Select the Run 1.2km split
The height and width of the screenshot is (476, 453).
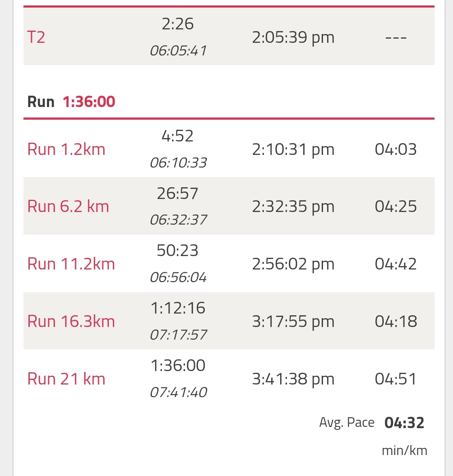coord(66,149)
